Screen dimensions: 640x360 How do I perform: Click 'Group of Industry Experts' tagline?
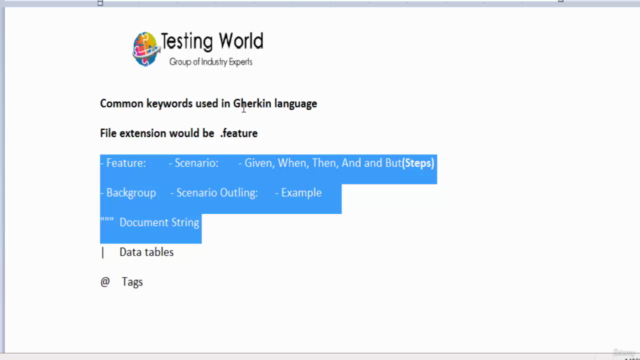coord(211,62)
